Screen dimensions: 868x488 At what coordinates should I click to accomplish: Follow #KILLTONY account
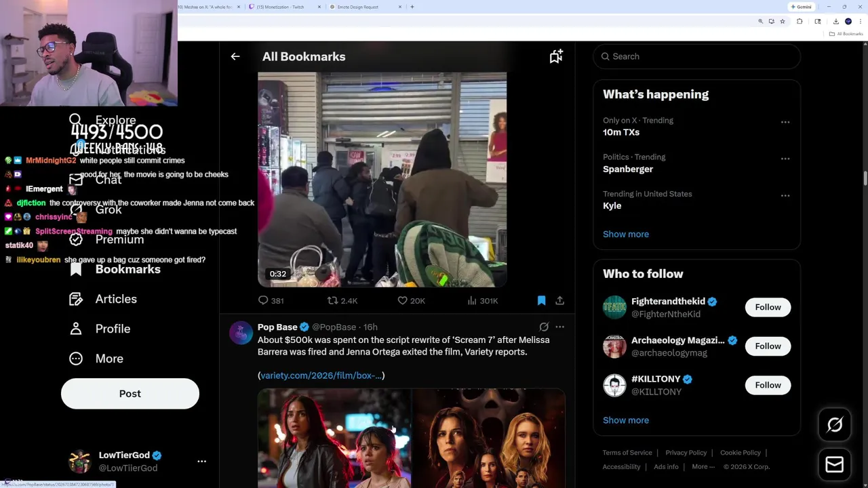[x=768, y=385]
